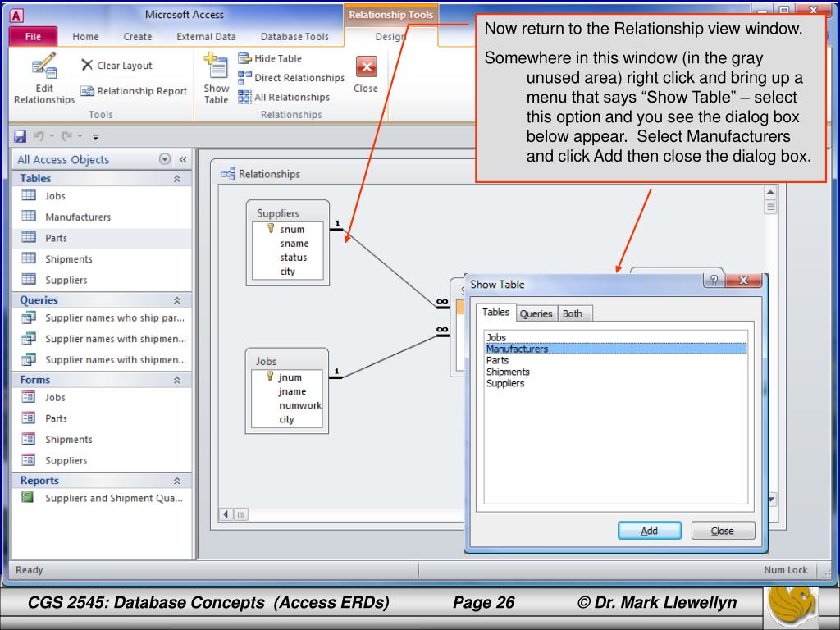Click Add button in Show Table
The height and width of the screenshot is (630, 840).
[650, 531]
